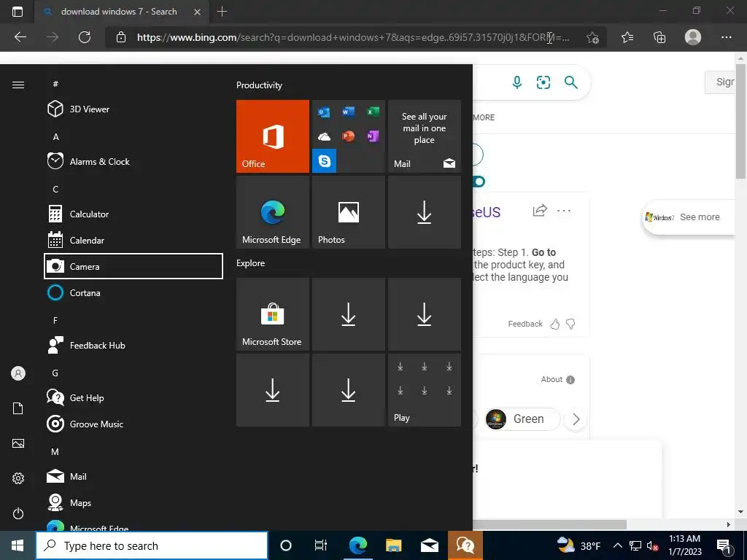The width and height of the screenshot is (747, 560).
Task: Add this page to favorites
Action: pos(592,37)
